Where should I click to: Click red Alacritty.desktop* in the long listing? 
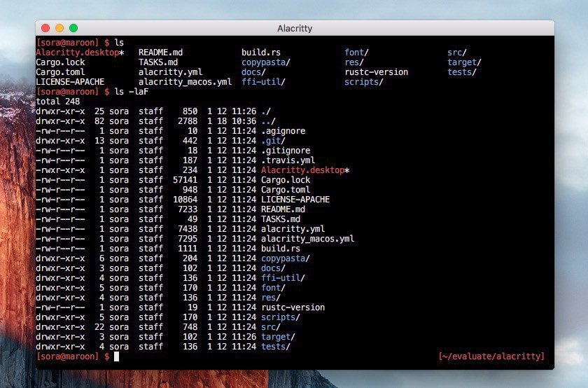305,170
